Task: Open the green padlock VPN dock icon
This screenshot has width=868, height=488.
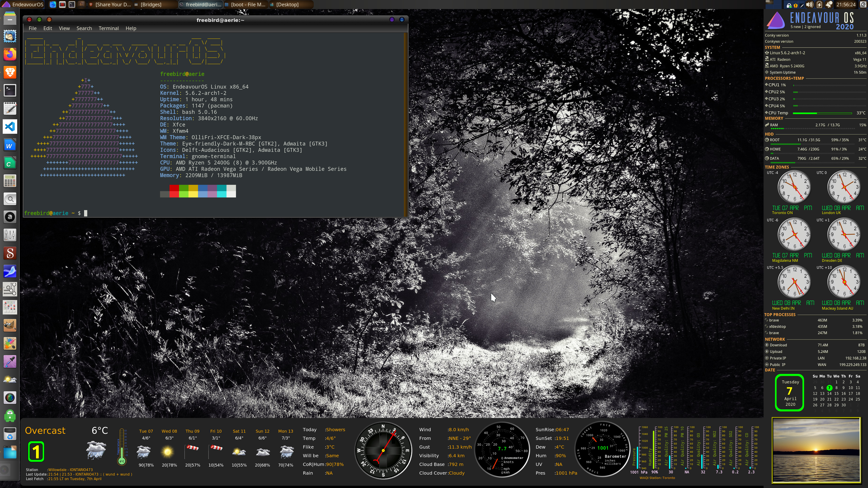Action: 10,416
